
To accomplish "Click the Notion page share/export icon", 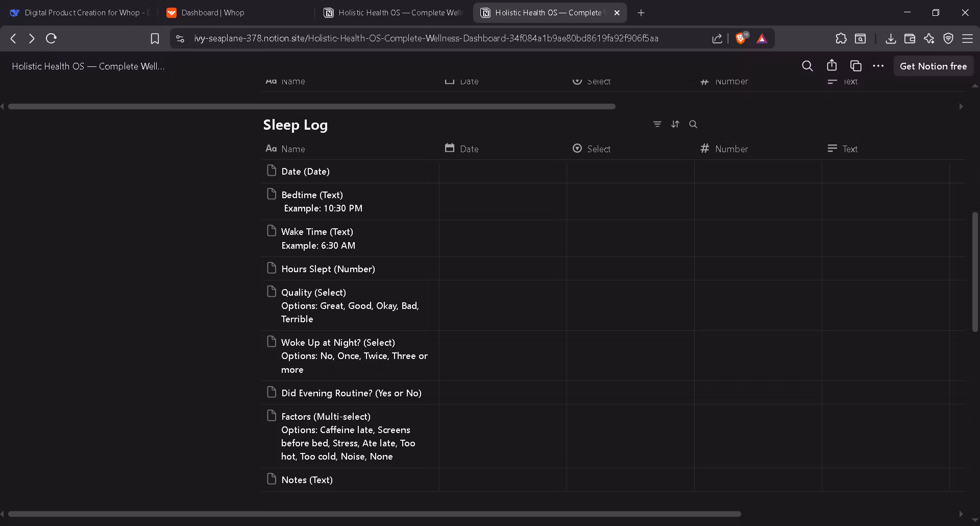I will pos(832,65).
